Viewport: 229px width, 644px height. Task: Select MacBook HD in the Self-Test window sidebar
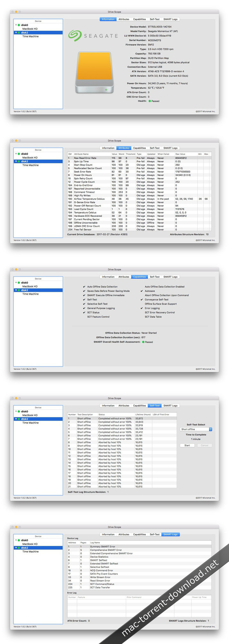[x=30, y=415]
